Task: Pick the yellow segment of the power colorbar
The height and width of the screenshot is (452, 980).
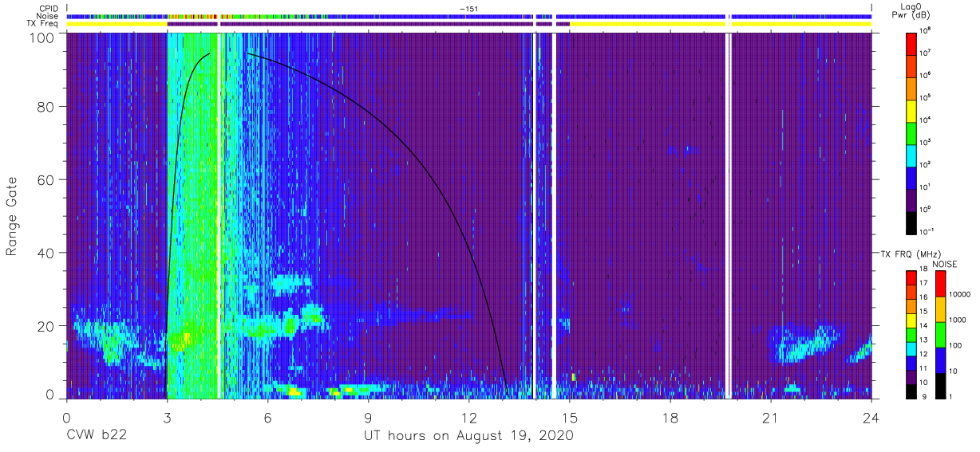Action: coord(911,110)
